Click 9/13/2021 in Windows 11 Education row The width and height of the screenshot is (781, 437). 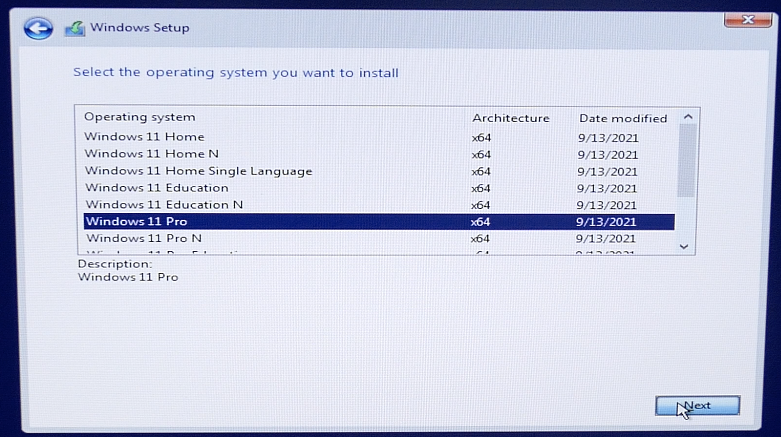(607, 188)
